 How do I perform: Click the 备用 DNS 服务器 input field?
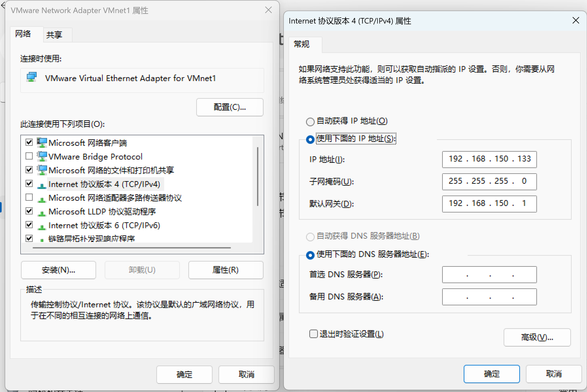coord(489,297)
